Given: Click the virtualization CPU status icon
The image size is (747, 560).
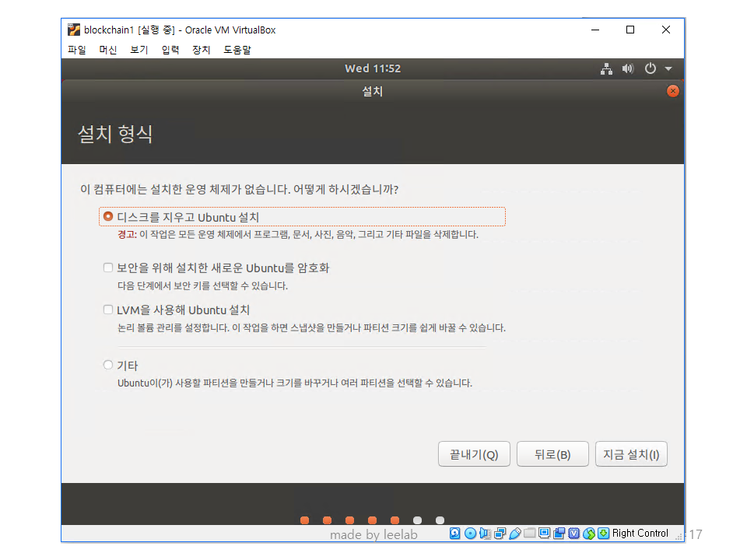Looking at the screenshot, I should 574,534.
